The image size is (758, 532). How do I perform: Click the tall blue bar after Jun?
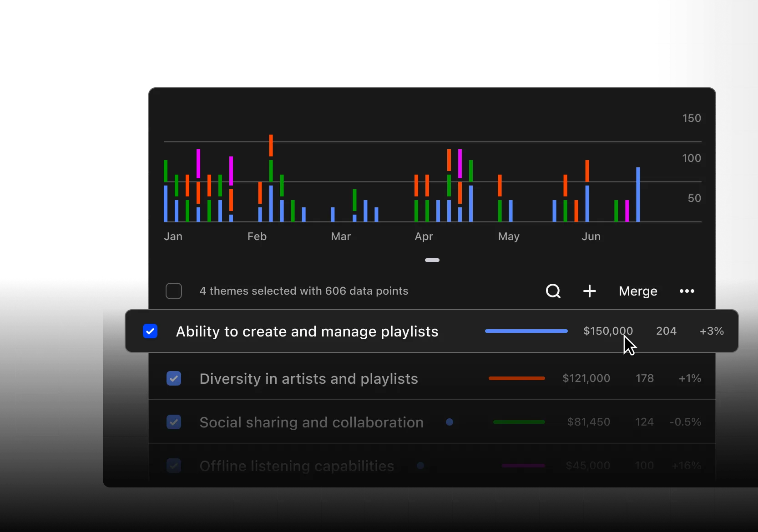click(x=638, y=195)
